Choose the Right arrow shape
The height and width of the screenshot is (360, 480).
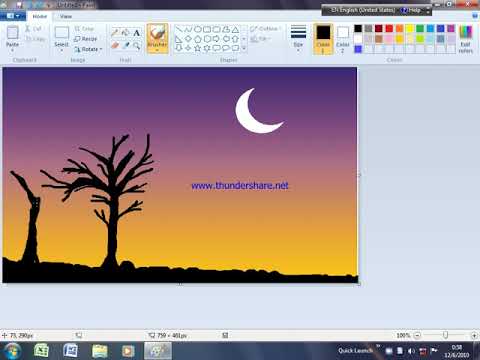tap(216, 39)
